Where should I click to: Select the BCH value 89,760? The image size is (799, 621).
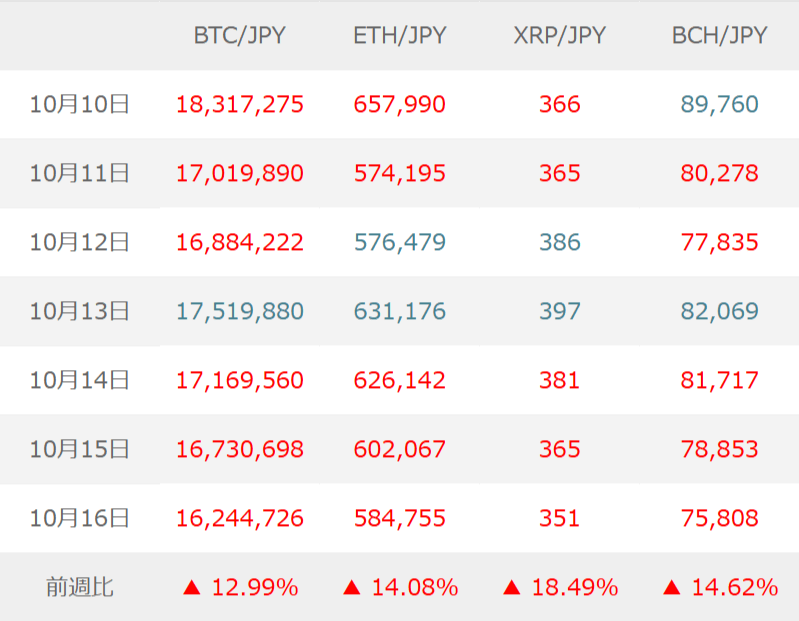(719, 104)
